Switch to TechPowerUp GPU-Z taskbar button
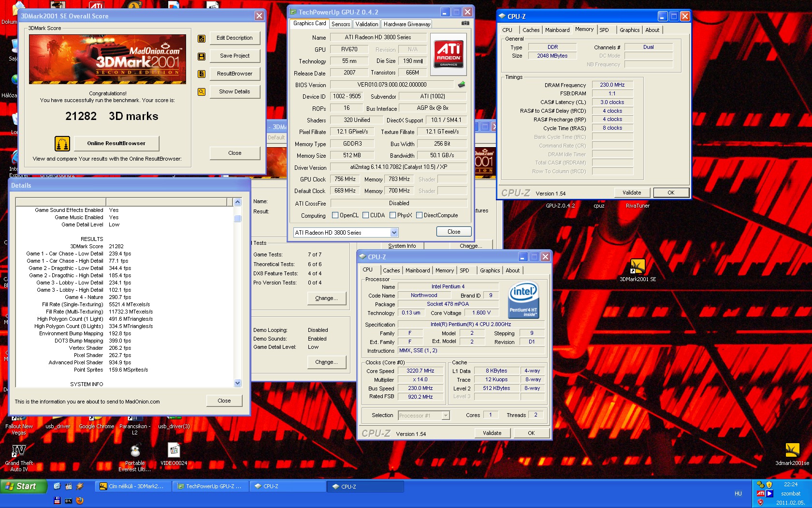This screenshot has height=508, width=812. click(x=211, y=487)
